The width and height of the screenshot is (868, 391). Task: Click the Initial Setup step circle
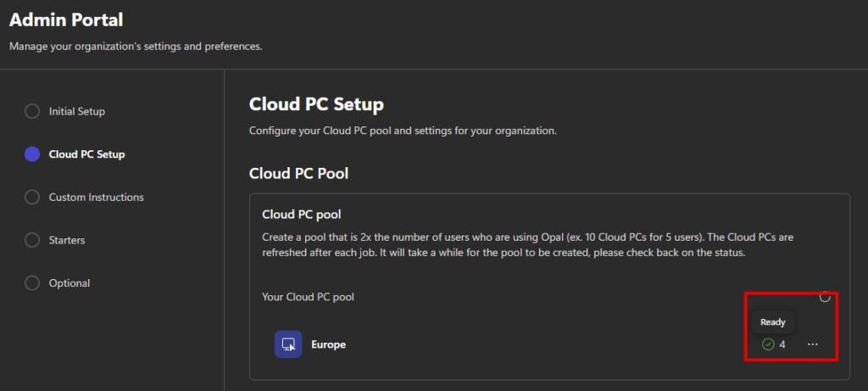pyautogui.click(x=32, y=111)
